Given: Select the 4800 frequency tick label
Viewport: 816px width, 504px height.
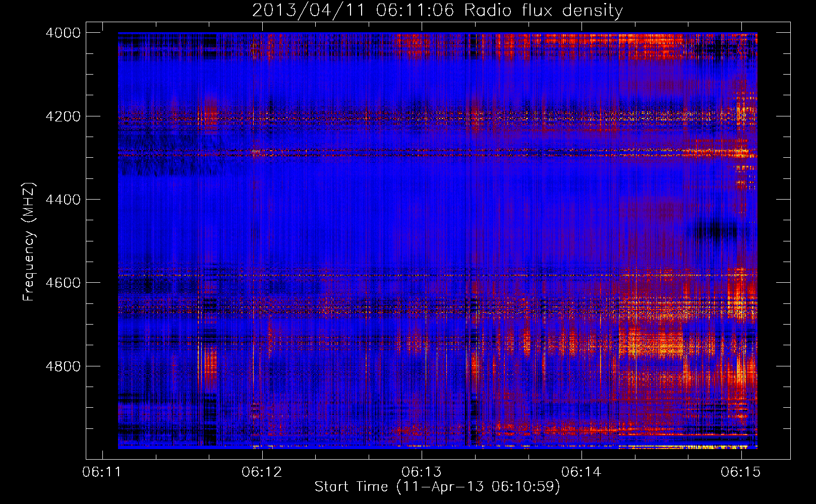Looking at the screenshot, I should pyautogui.click(x=63, y=366).
